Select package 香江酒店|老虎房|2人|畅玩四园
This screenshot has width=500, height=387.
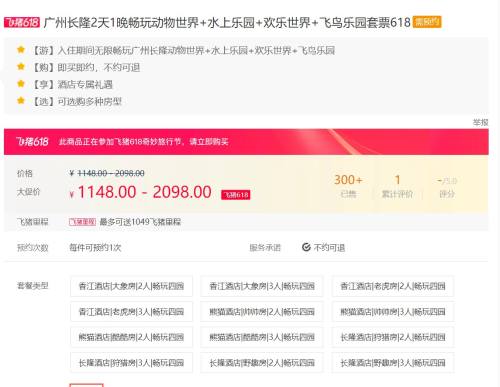coord(393,286)
